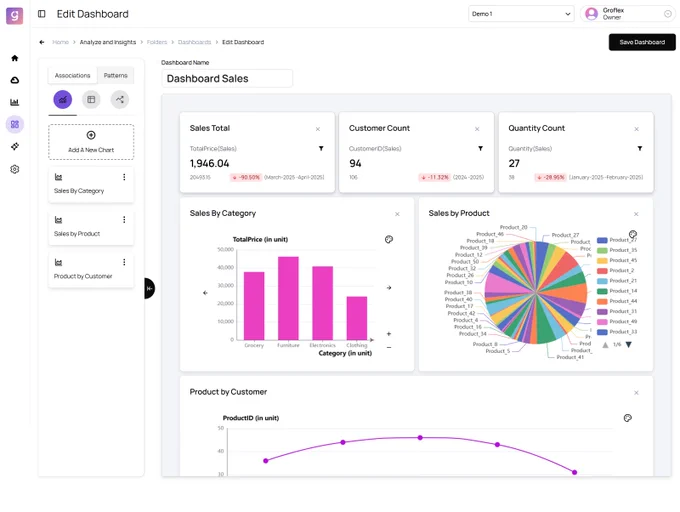This screenshot has width=680, height=512.
Task: Select the purple chart type icon
Action: point(63,100)
